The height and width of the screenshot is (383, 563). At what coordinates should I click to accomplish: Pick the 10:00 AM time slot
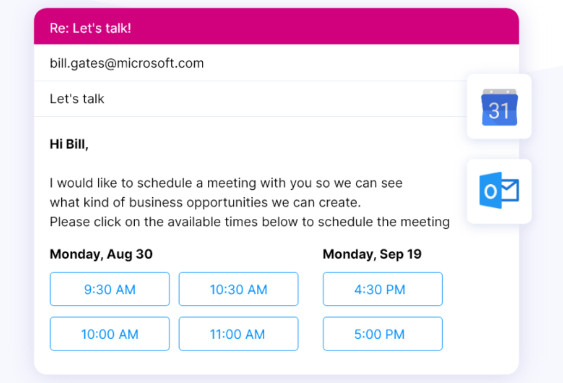[110, 334]
